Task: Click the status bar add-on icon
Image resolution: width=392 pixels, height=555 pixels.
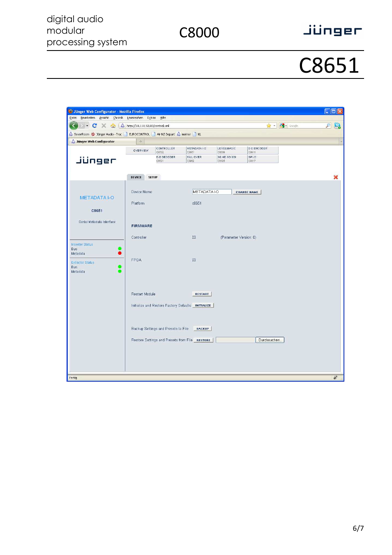Action: pos(335,378)
